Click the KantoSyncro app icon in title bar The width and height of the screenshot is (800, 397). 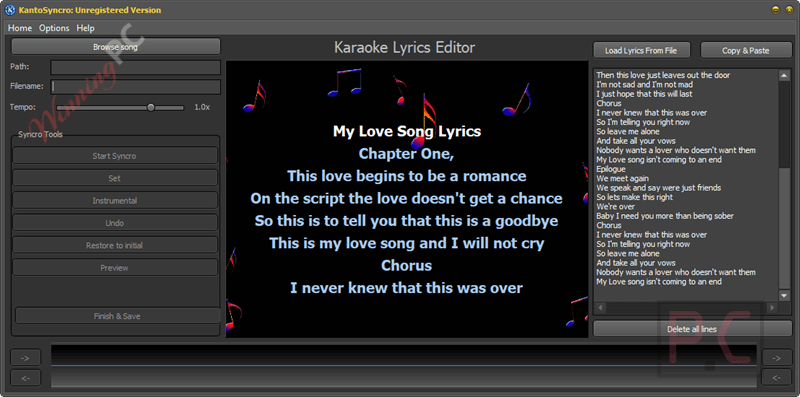click(x=10, y=10)
